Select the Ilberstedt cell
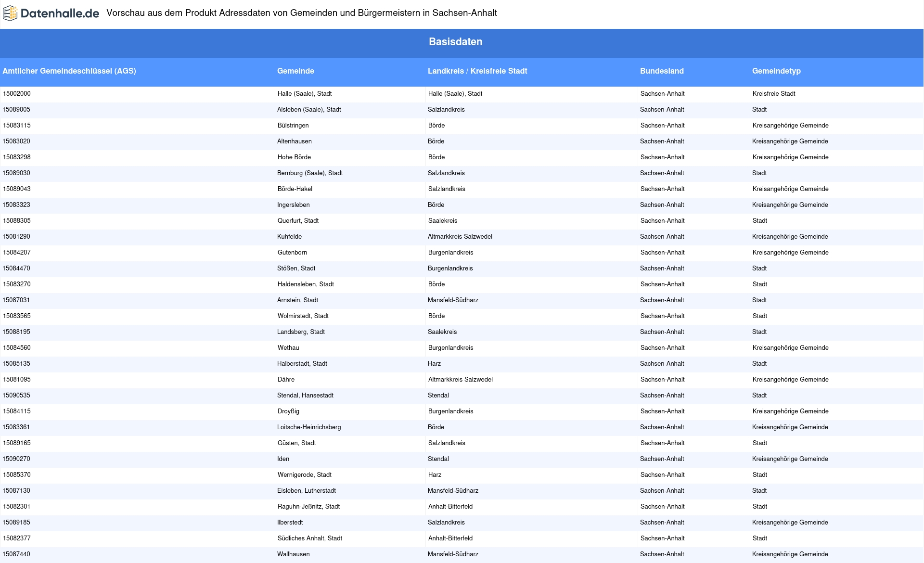The width and height of the screenshot is (924, 563). point(290,523)
